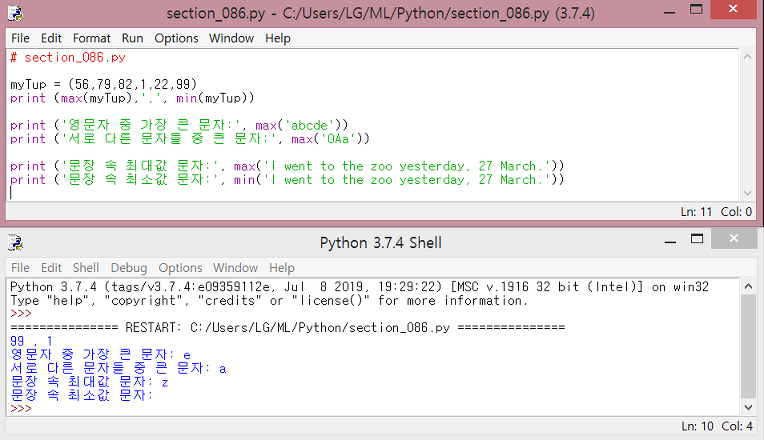Image resolution: width=764 pixels, height=440 pixels.
Task: Open File menu in Python Shell window
Action: coord(20,268)
